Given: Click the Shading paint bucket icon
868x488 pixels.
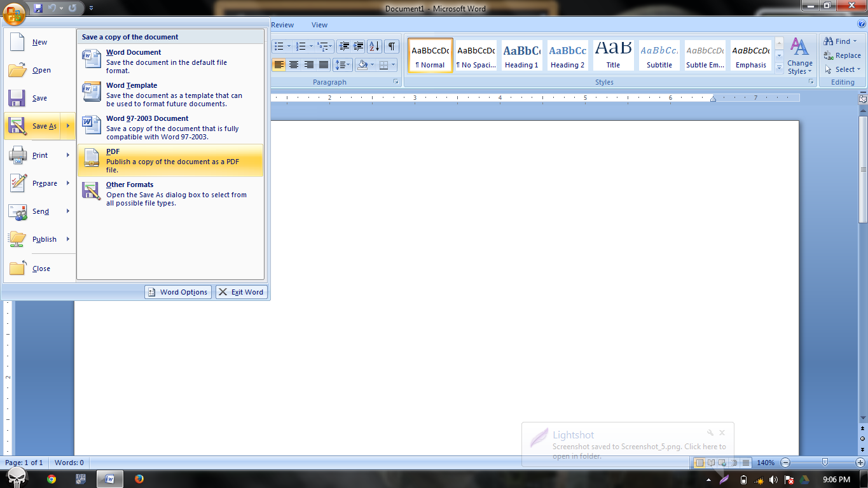Looking at the screenshot, I should point(362,65).
